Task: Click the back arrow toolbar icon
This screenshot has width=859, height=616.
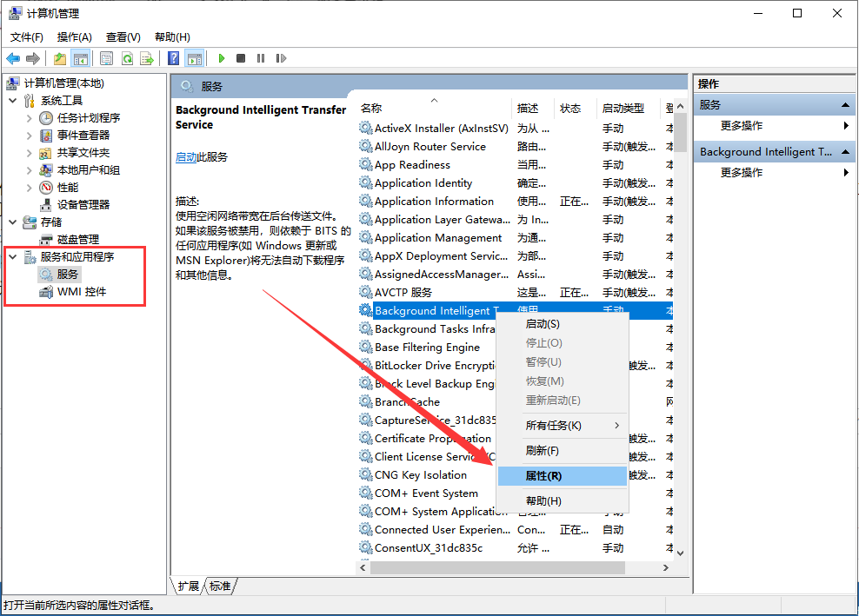Action: pos(13,58)
